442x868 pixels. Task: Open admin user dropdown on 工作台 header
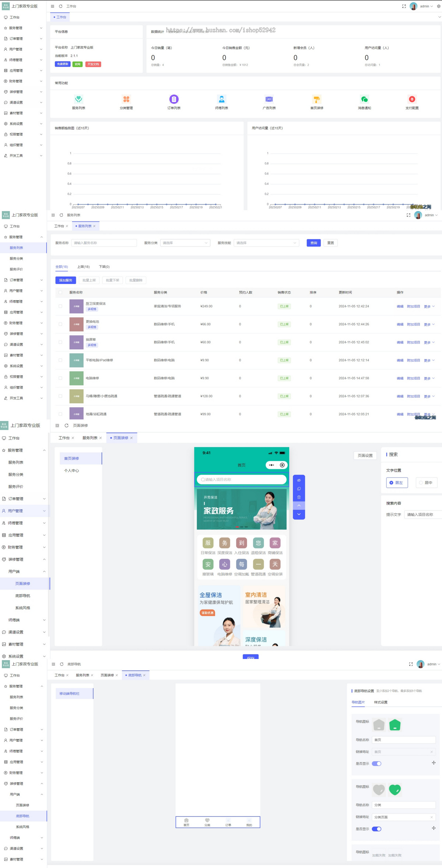tap(426, 6)
